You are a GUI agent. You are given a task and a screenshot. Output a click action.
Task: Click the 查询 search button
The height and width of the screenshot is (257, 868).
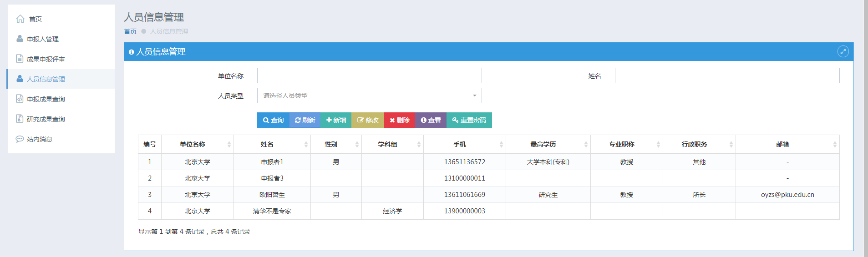pos(273,120)
